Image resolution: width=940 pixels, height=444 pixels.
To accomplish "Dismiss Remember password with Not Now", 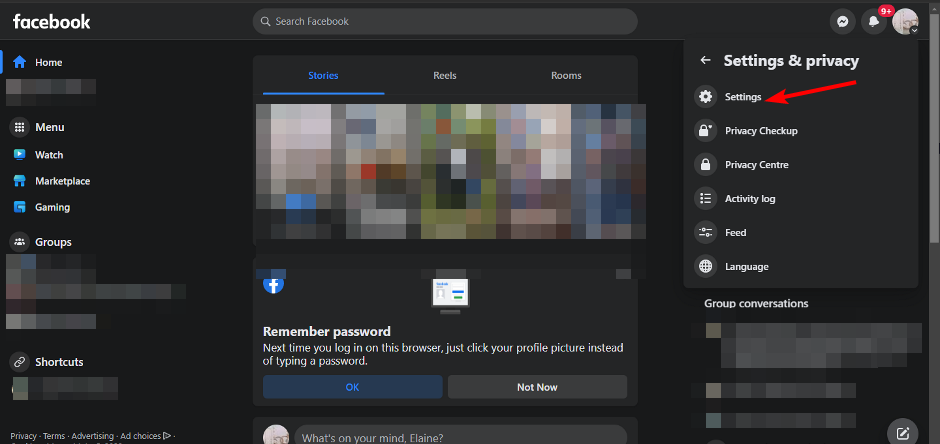I will 537,387.
